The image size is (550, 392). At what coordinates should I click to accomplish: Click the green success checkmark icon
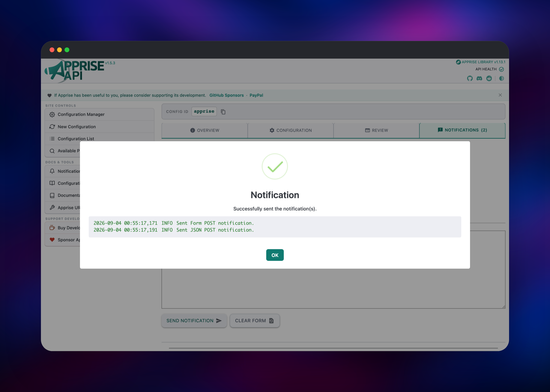(275, 166)
